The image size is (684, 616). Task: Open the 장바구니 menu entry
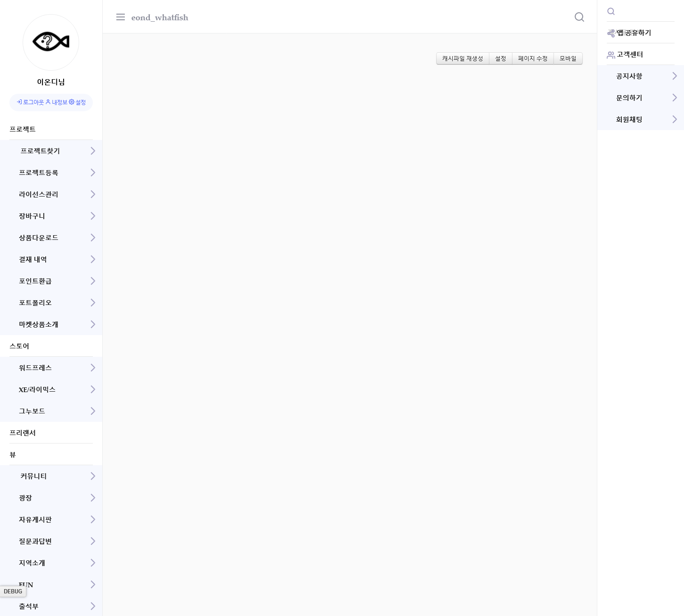[x=32, y=216]
